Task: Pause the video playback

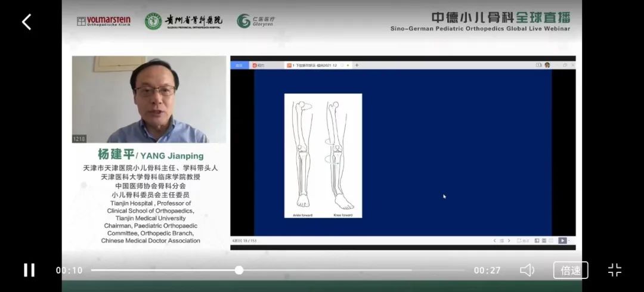Action: 29,270
